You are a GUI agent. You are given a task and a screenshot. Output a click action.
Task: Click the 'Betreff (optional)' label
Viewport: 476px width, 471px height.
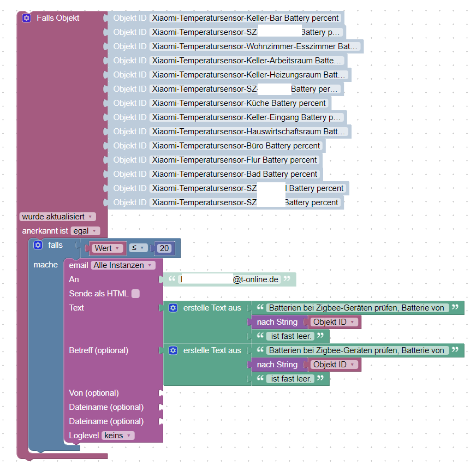[99, 350]
